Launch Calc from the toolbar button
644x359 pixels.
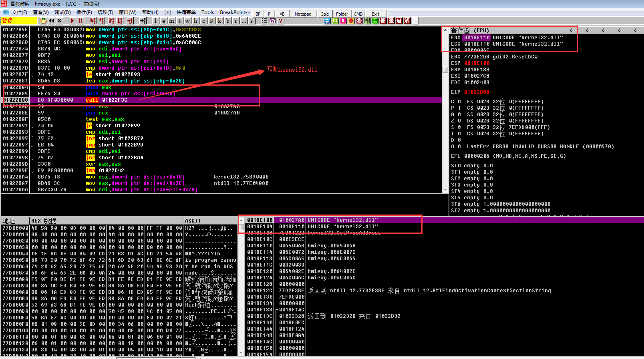click(x=324, y=14)
